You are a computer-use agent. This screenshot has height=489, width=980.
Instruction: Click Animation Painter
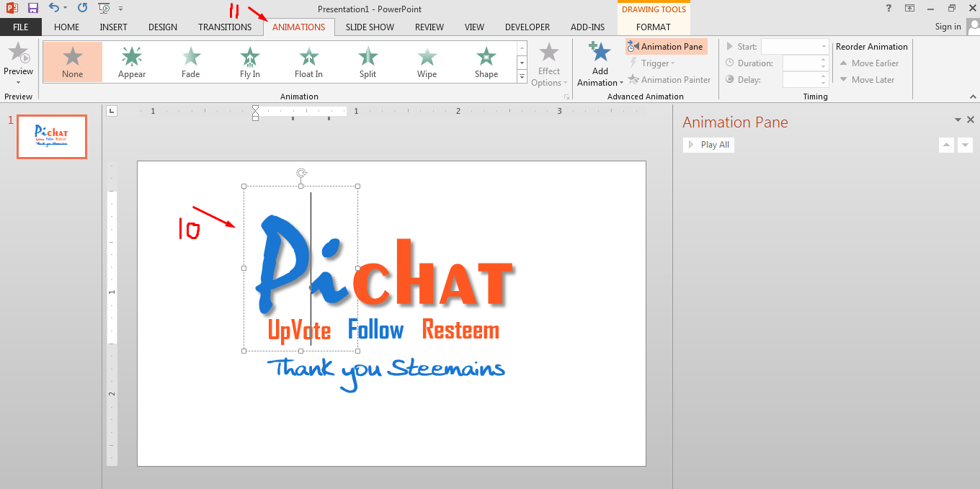(669, 80)
